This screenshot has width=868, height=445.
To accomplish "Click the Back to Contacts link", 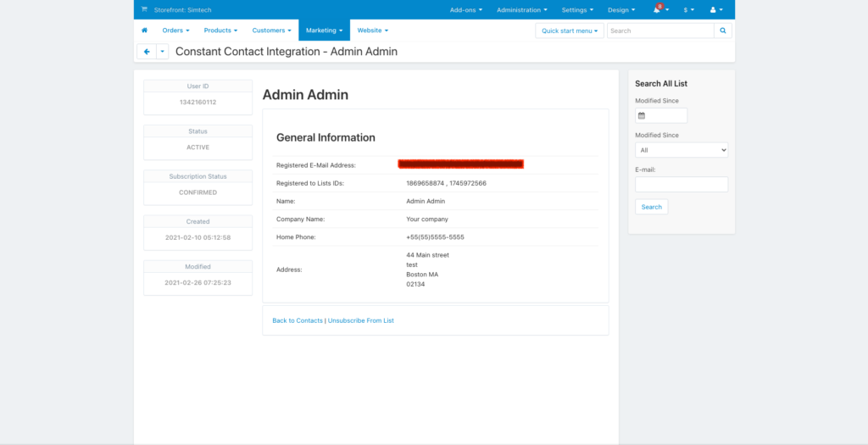I will 298,320.
